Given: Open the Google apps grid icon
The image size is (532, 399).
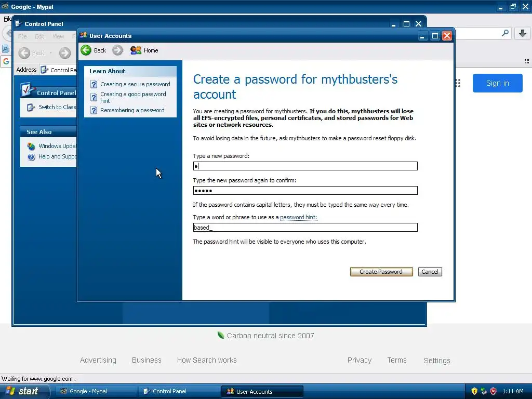Looking at the screenshot, I should point(458,83).
